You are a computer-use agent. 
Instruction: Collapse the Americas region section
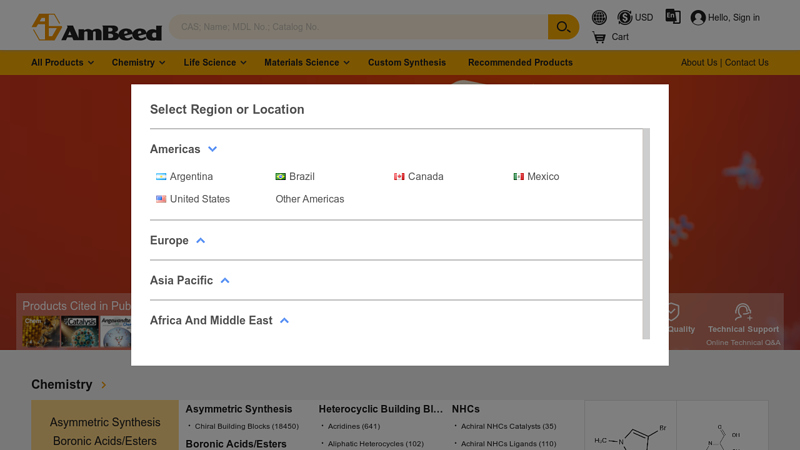(x=212, y=149)
